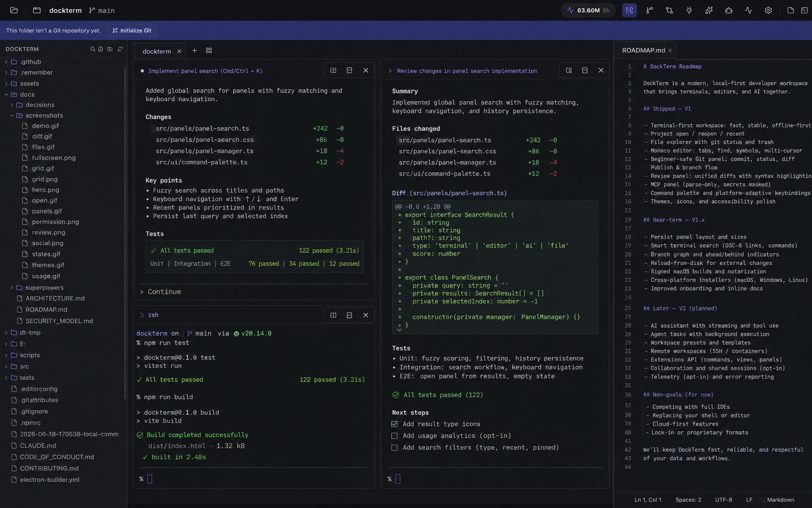Open the settings gear icon
The height and width of the screenshot is (508, 812).
coord(768,10)
